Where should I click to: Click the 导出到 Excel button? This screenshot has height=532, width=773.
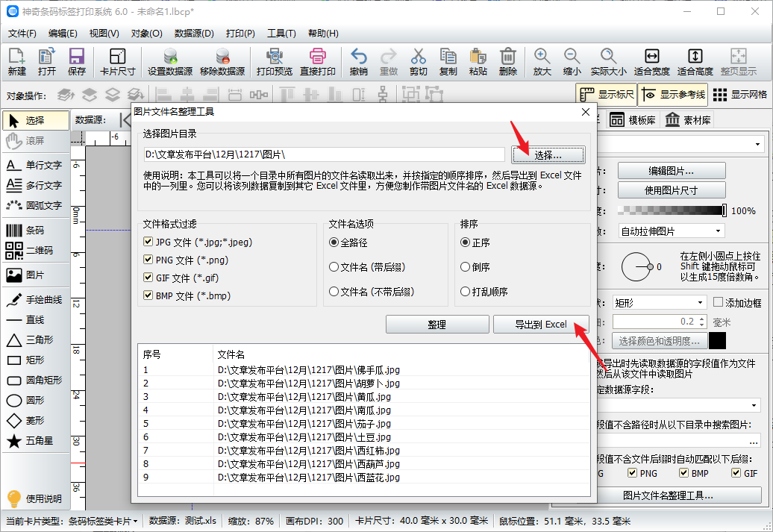point(541,325)
